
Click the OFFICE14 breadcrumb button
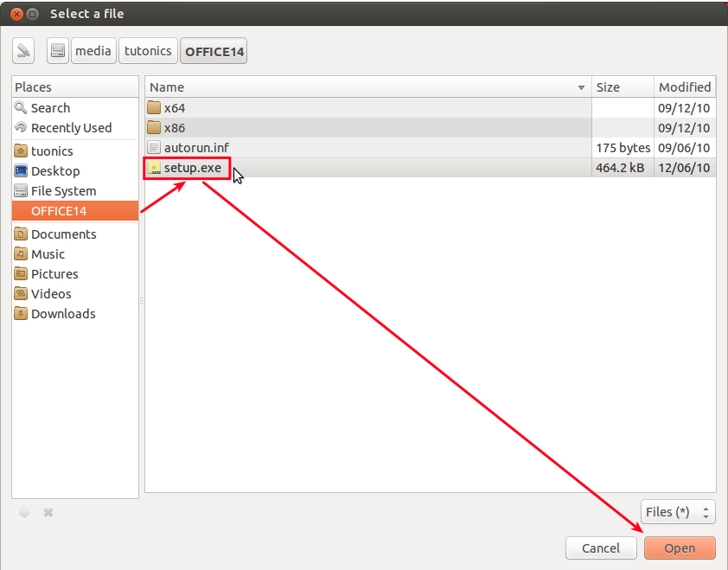[213, 50]
